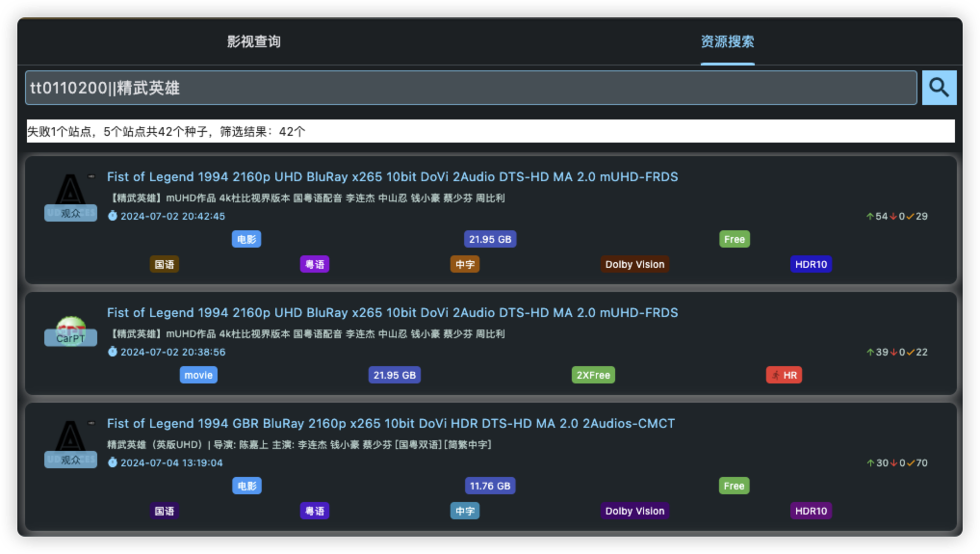Click the seeders count 54 on first result
Viewport: 980px width, 554px height.
881,216
